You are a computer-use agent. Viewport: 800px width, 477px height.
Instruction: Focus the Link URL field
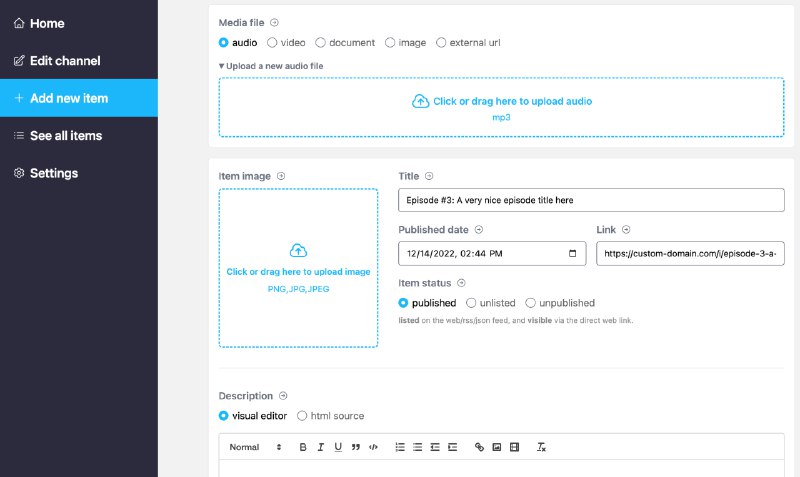click(x=690, y=254)
